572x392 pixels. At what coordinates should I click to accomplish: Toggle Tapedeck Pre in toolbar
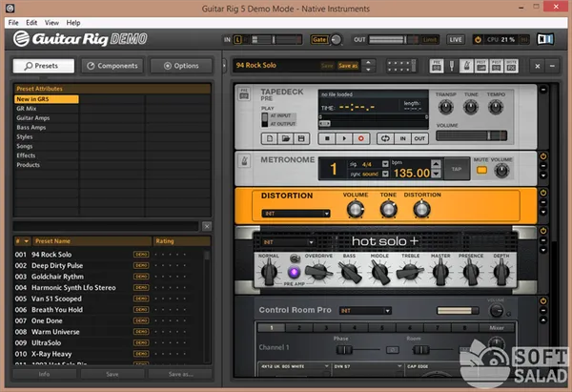[x=437, y=66]
